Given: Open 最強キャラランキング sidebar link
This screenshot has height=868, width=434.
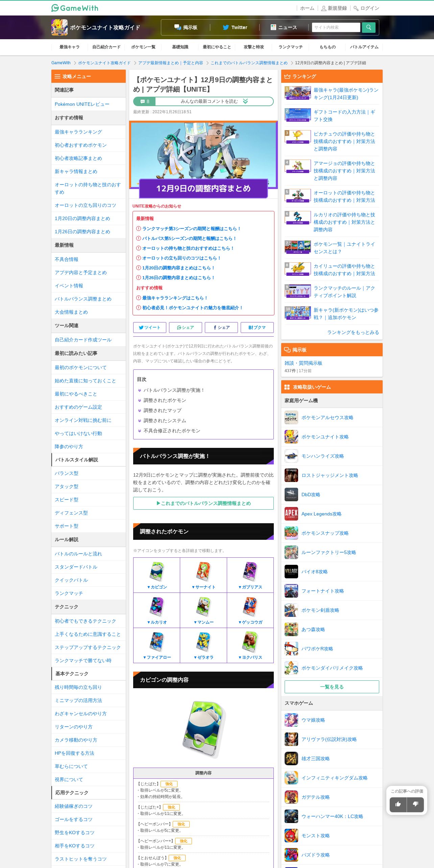Looking at the screenshot, I should tap(89, 132).
